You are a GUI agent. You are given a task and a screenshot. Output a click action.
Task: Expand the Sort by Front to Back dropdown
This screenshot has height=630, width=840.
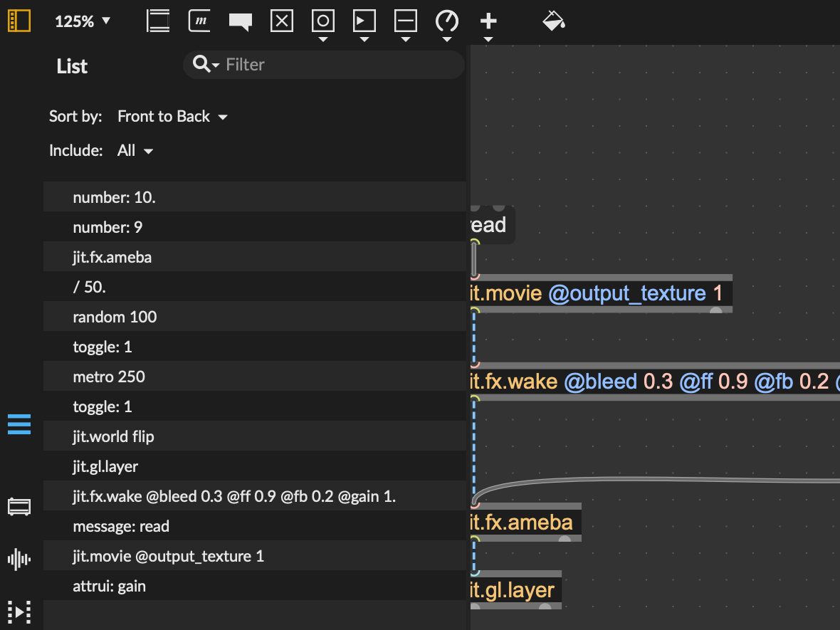(172, 116)
